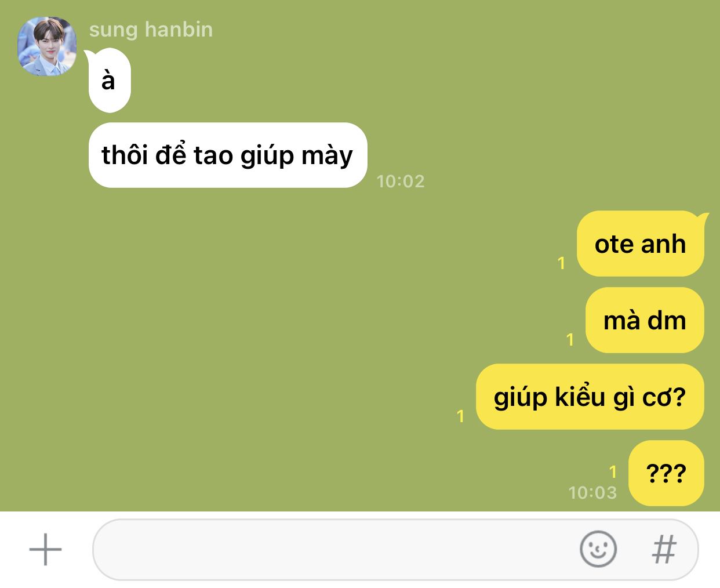Viewport: 720px width, 588px height.
Task: Click the 10:03 timestamp
Action: [592, 492]
